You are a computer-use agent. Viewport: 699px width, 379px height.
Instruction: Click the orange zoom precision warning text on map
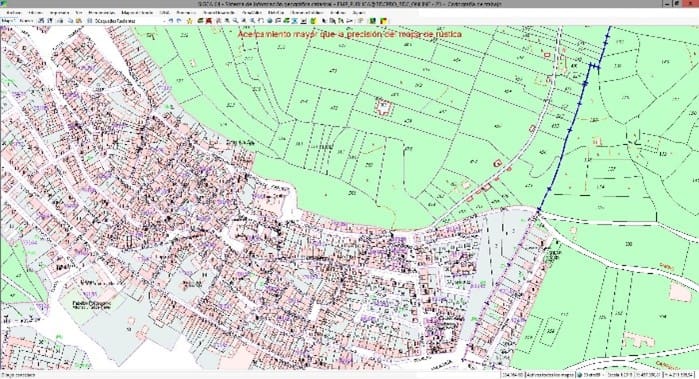click(350, 34)
